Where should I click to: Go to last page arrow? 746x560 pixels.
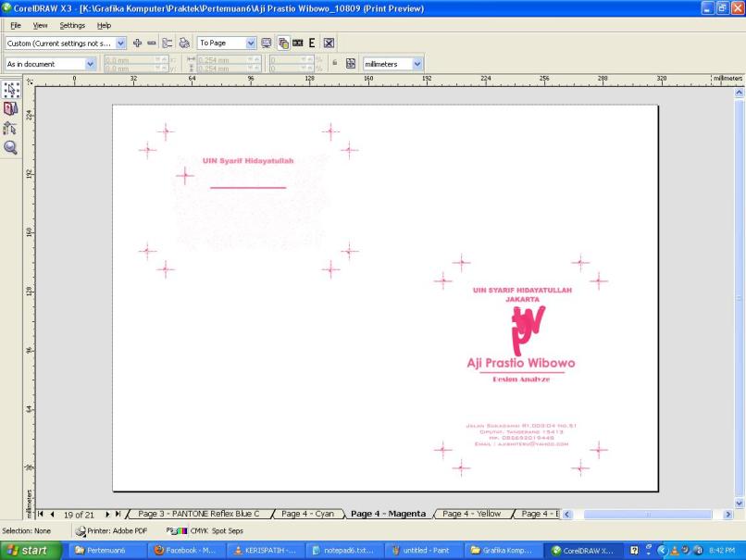click(x=118, y=514)
